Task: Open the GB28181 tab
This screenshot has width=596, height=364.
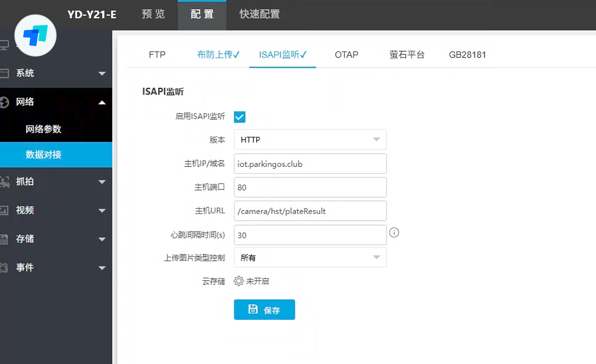Action: coord(467,55)
